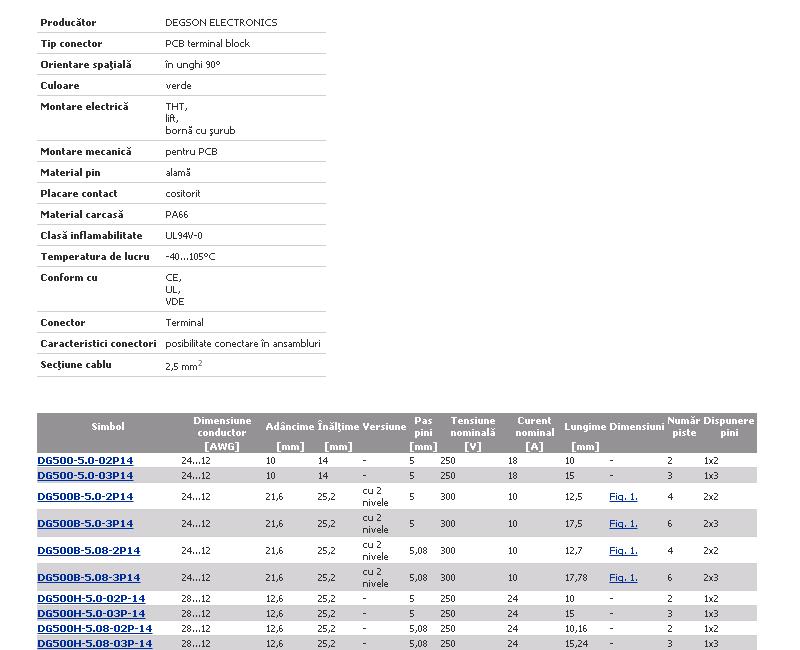Click the Dimensiune conductor column header
Screen dimensions: 800x650
pos(222,427)
